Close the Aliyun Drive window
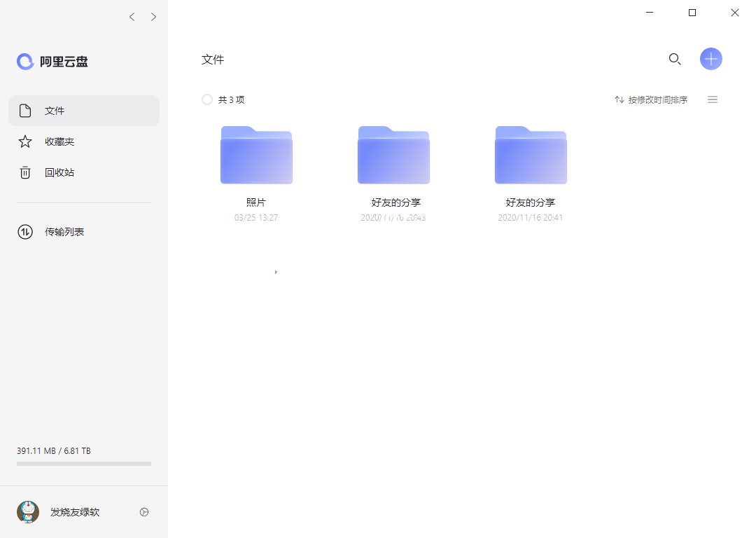 pyautogui.click(x=735, y=13)
